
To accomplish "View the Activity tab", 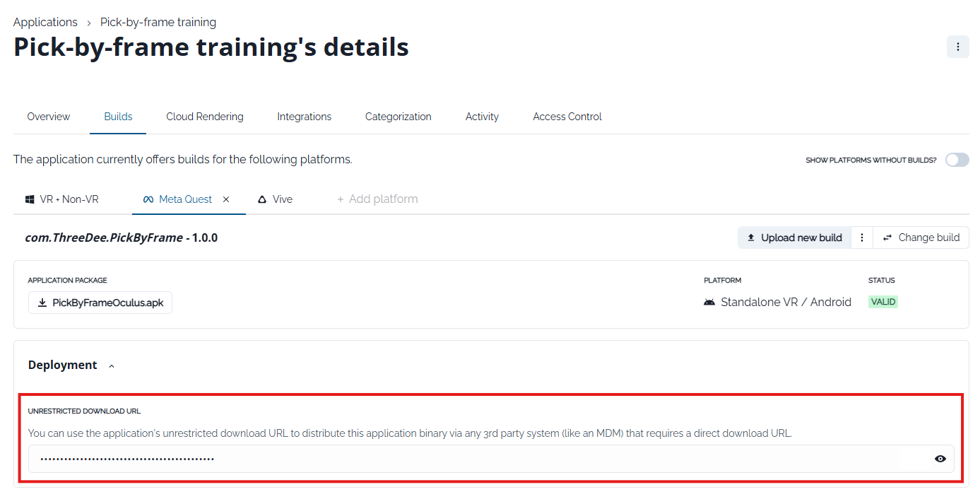I will (x=482, y=117).
